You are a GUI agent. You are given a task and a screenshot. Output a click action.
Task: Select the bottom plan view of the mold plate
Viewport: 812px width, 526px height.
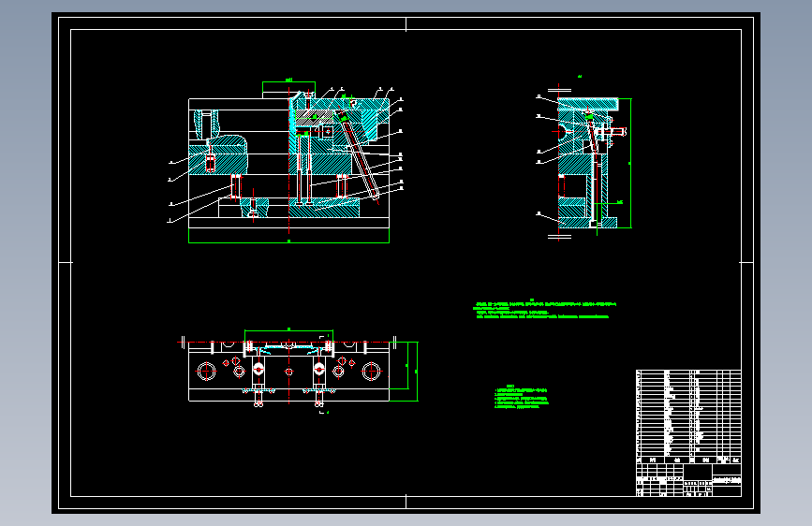pyautogui.click(x=298, y=371)
